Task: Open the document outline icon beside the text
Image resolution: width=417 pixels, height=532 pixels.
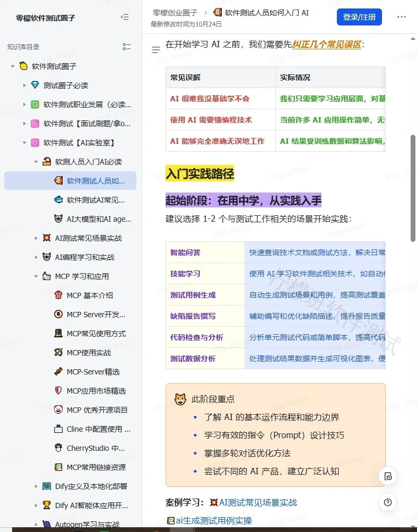Action: (156, 50)
